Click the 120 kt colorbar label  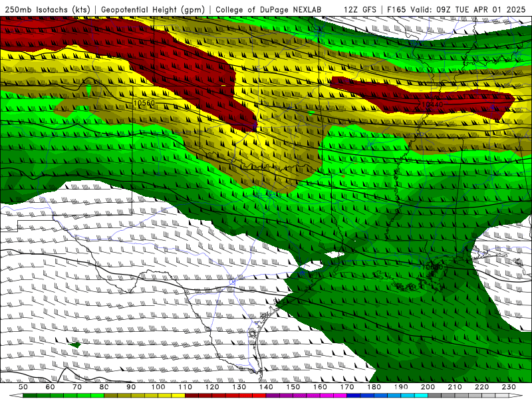212,387
